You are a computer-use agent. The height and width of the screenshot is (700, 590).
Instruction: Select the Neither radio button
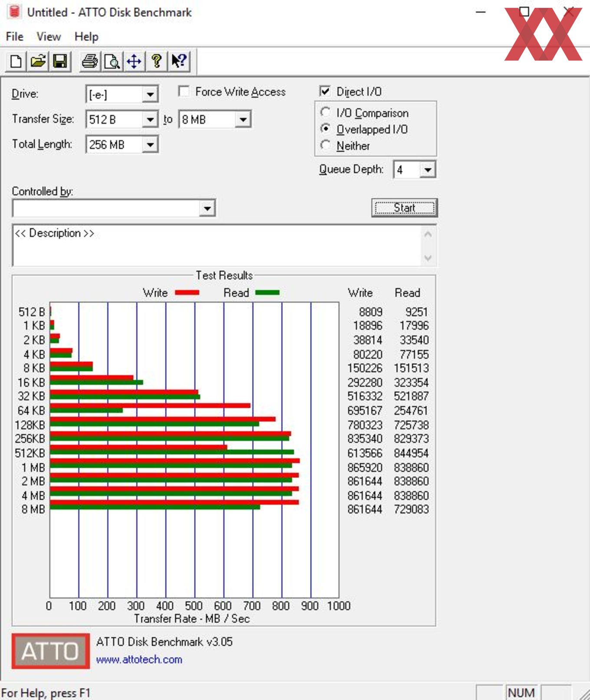(x=325, y=145)
